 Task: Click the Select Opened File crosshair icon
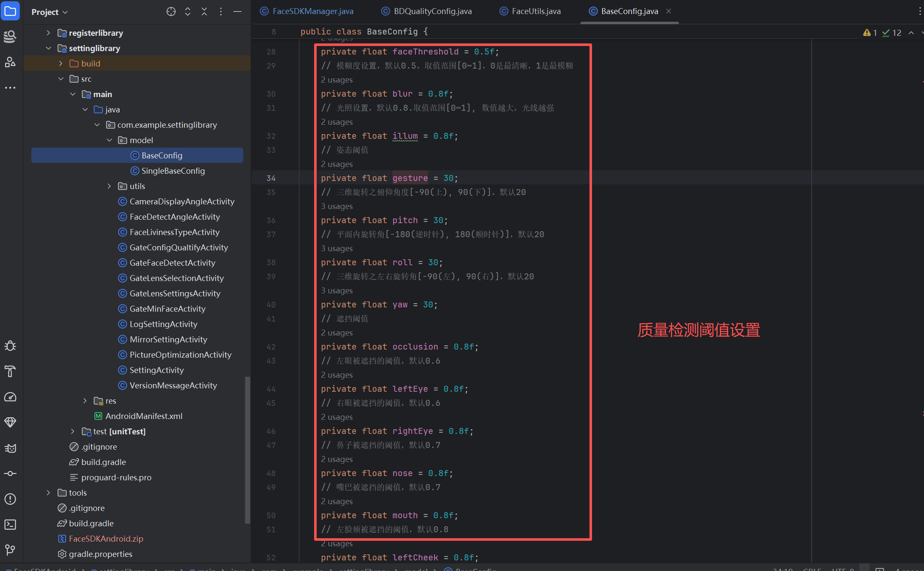[171, 12]
